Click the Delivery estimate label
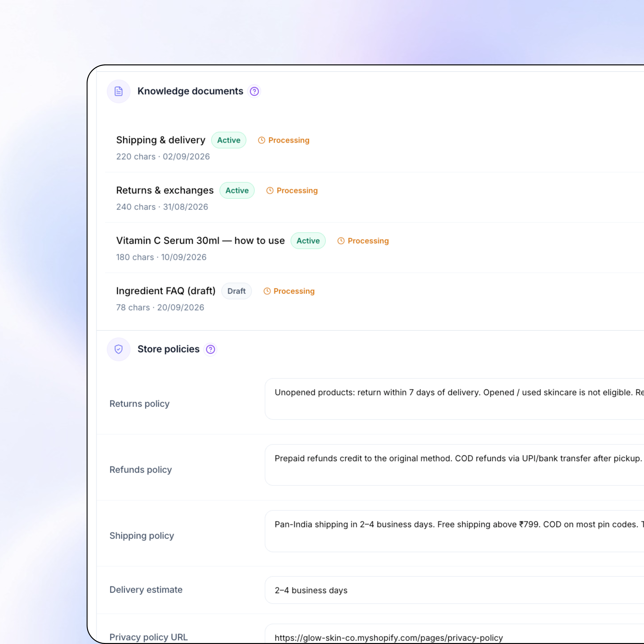Viewport: 644px width, 644px height. point(146,590)
